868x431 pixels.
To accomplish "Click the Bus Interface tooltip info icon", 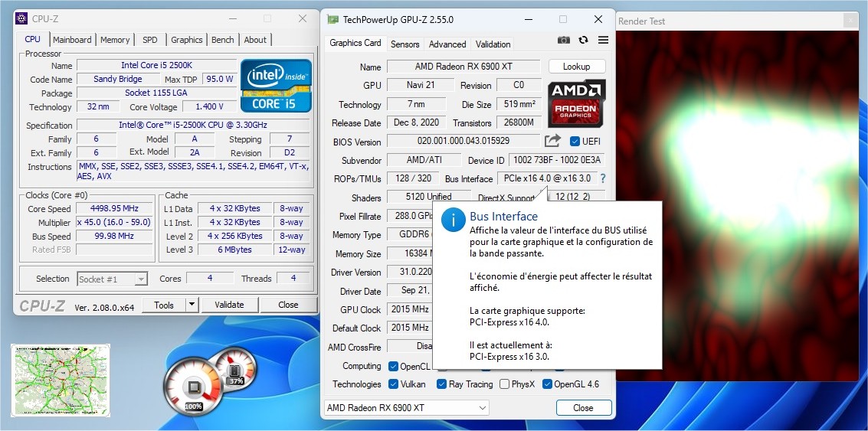I will [x=454, y=220].
